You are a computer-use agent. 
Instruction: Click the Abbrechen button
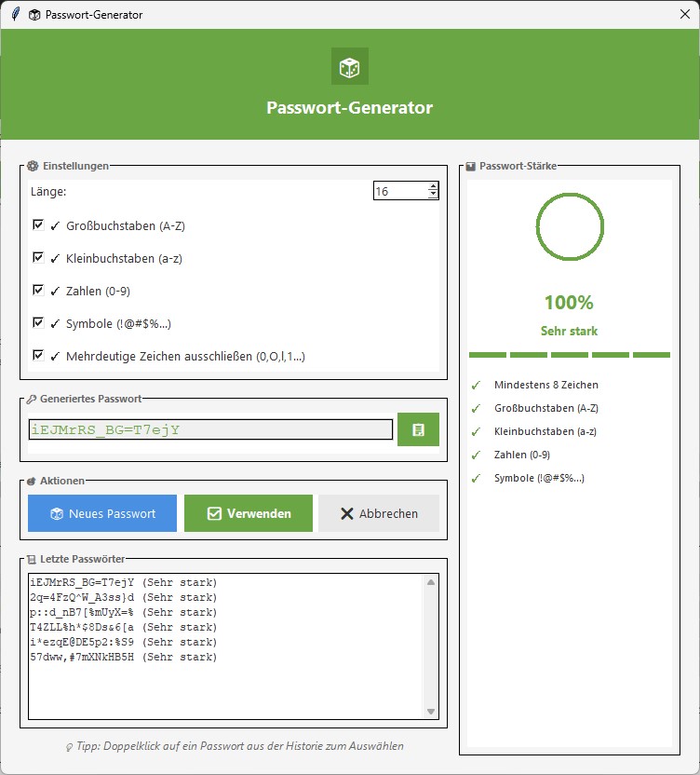click(379, 513)
